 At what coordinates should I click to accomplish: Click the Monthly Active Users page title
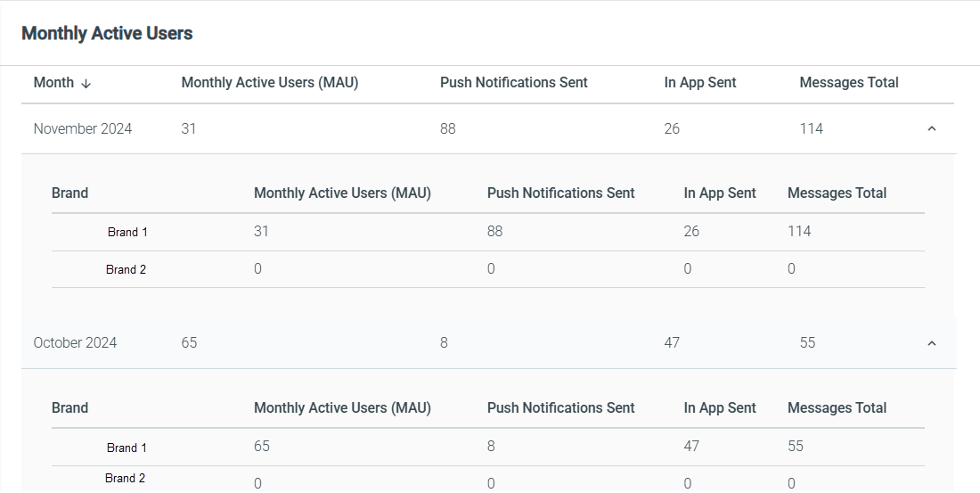tap(107, 34)
